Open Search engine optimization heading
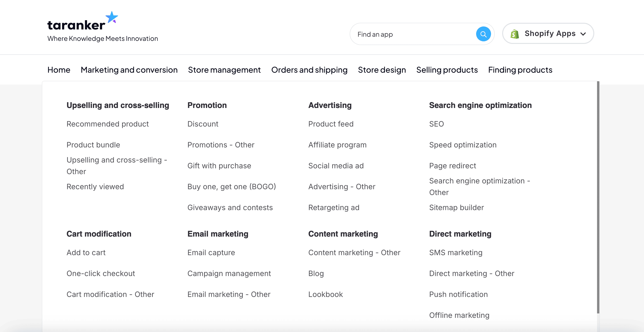This screenshot has width=644, height=332. pyautogui.click(x=480, y=105)
